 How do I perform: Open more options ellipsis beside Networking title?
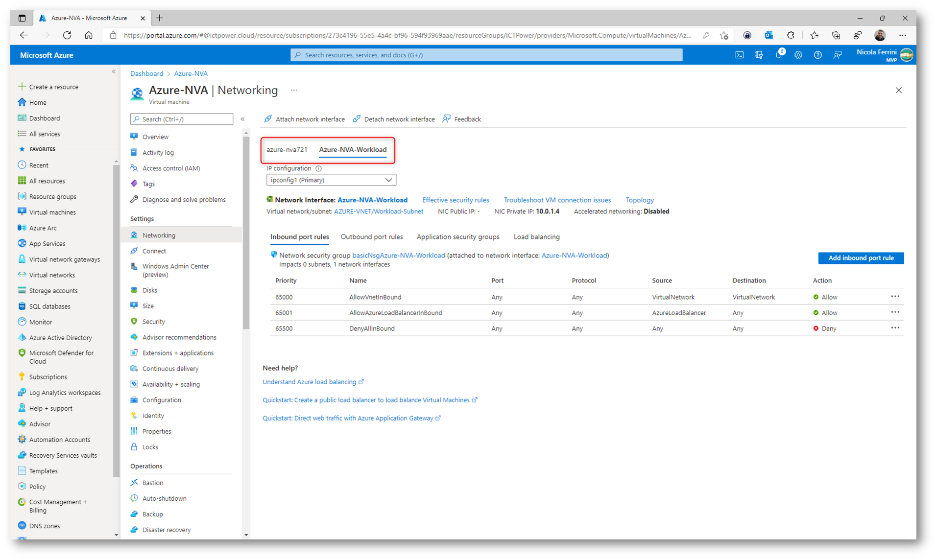[x=294, y=90]
